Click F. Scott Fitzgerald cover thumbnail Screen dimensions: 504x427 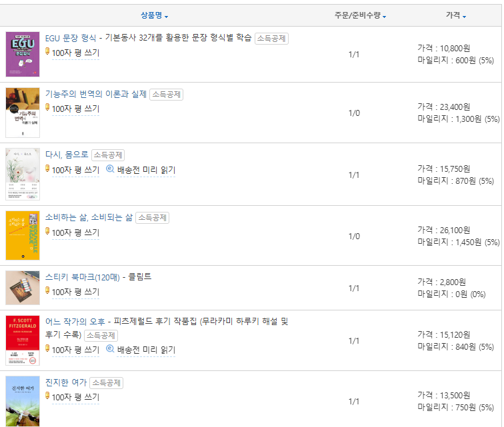pos(23,340)
